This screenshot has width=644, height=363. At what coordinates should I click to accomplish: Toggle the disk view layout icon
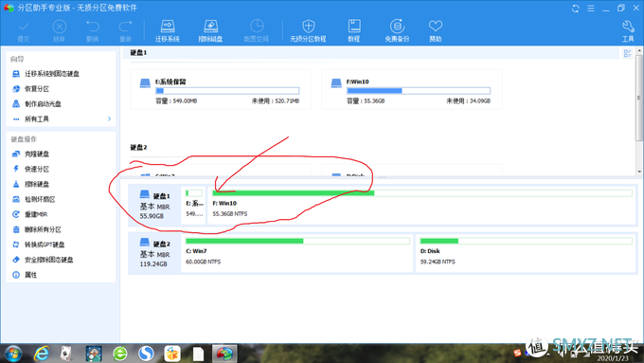click(x=627, y=53)
